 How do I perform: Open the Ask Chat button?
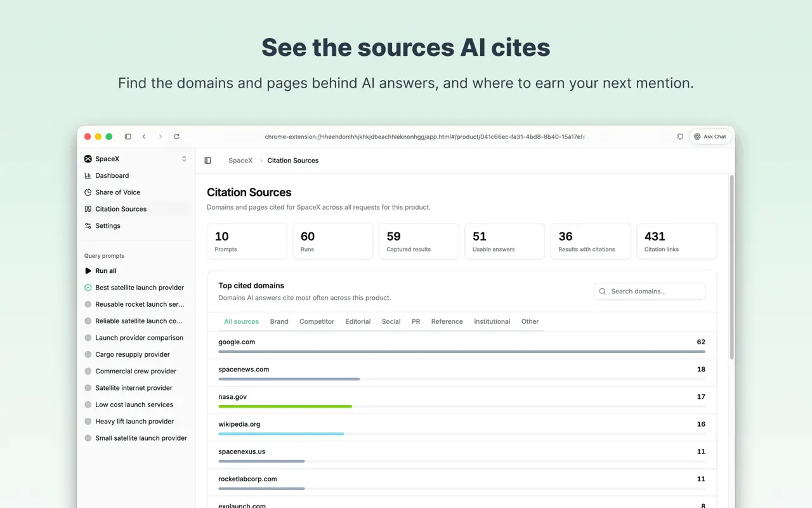710,137
